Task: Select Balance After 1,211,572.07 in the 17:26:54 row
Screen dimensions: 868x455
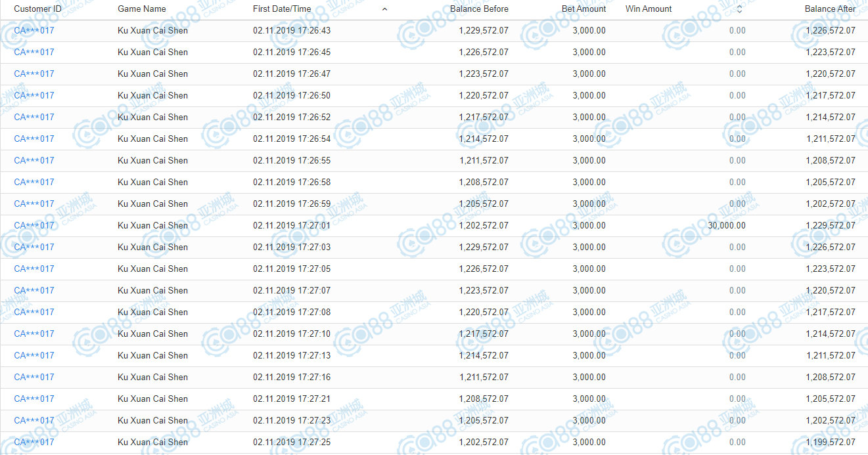Action: point(831,139)
